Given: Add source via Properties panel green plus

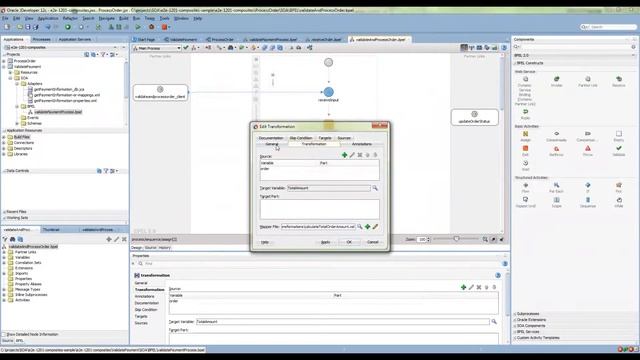Looking at the screenshot, I should pyautogui.click(x=463, y=287).
